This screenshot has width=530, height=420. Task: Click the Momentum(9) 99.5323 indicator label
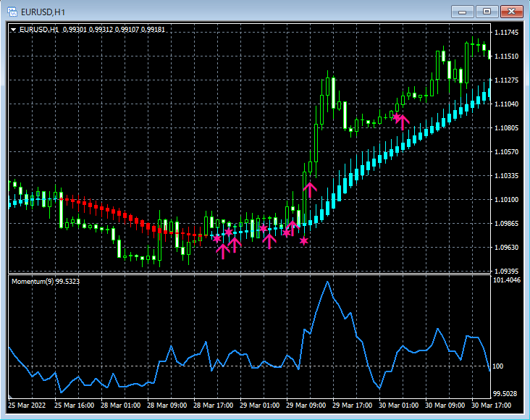coord(46,282)
